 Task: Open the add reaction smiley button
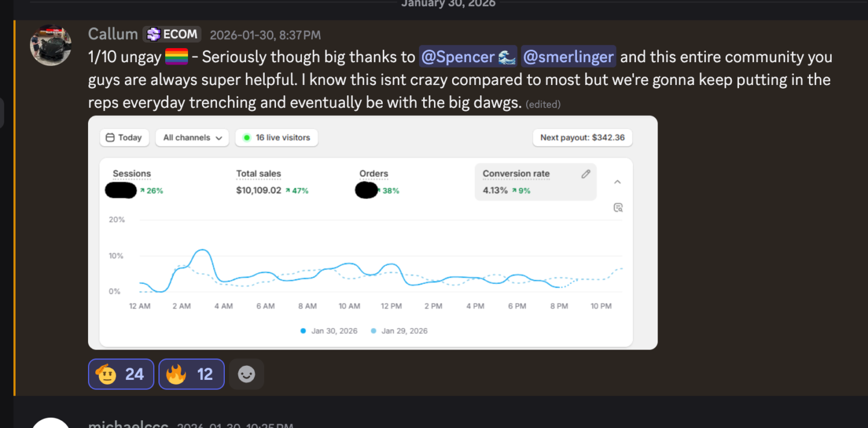tap(246, 374)
